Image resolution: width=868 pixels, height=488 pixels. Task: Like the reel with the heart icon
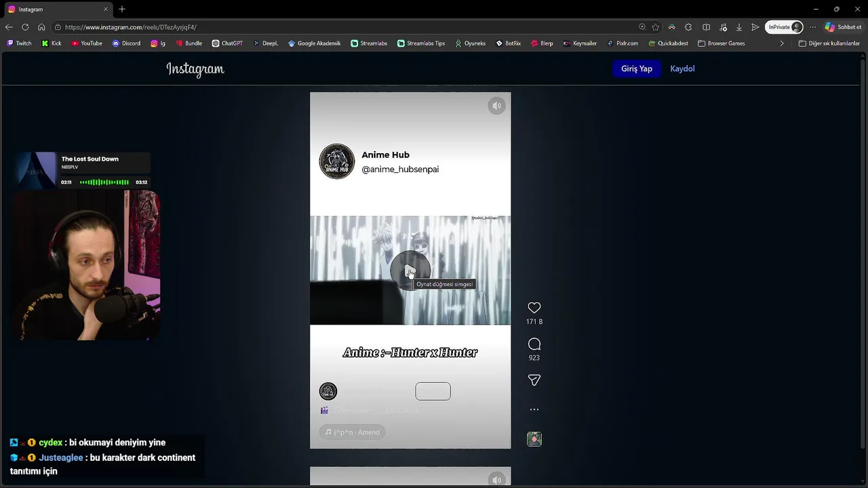pos(534,308)
